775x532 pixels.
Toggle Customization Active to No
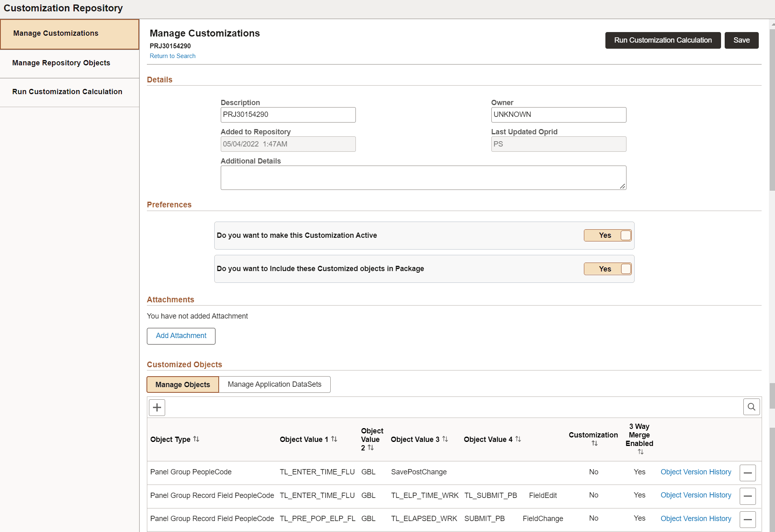coord(607,235)
